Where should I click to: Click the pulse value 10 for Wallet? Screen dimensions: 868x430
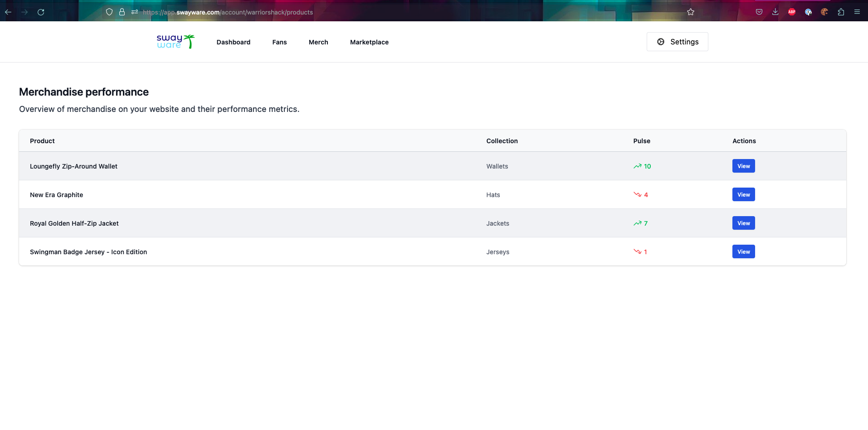[x=647, y=166]
